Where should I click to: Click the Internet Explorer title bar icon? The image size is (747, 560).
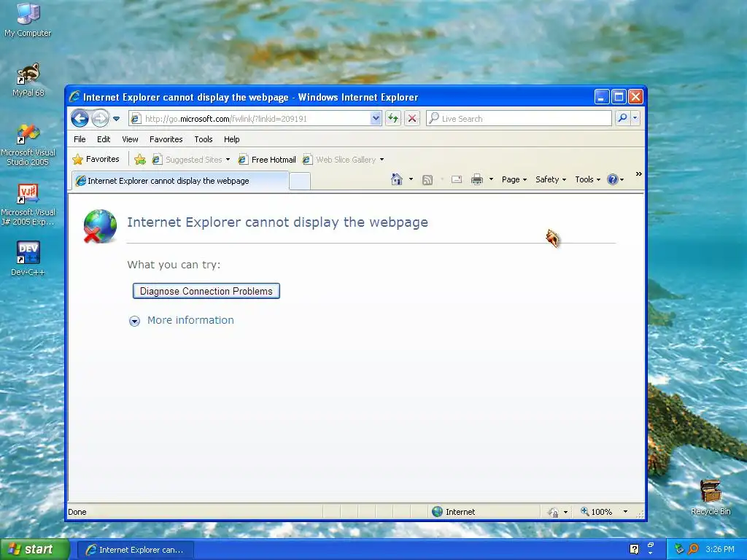tap(74, 97)
